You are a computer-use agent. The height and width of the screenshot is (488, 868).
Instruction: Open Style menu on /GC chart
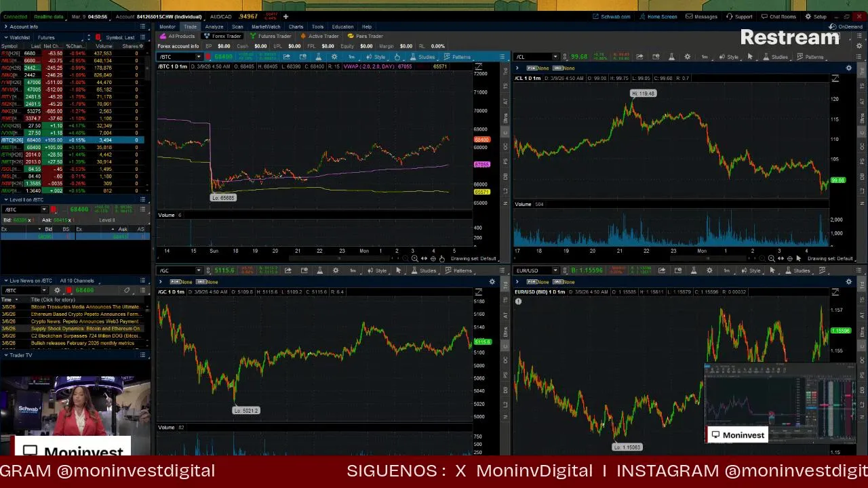tap(378, 270)
